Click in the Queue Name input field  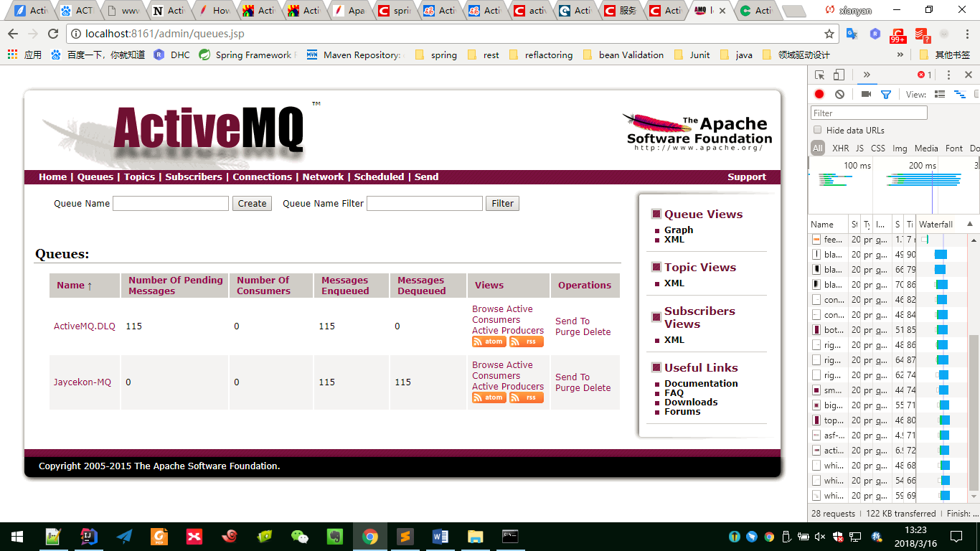(171, 203)
